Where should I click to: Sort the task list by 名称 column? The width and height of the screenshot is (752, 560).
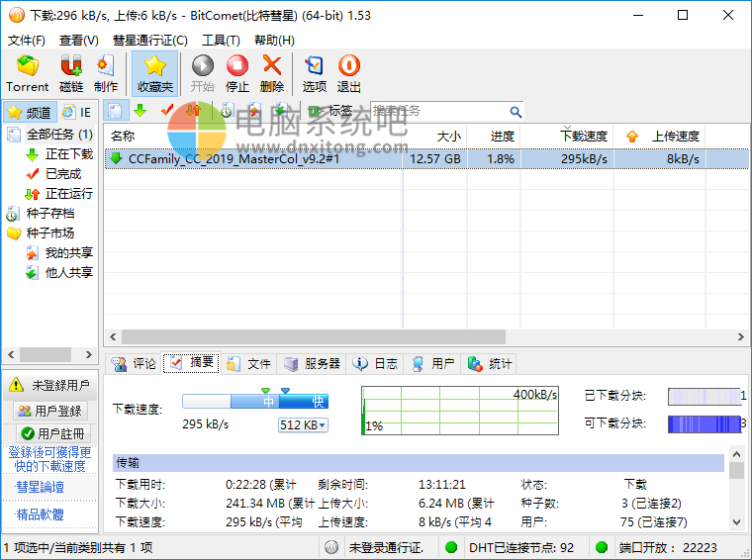tap(253, 137)
